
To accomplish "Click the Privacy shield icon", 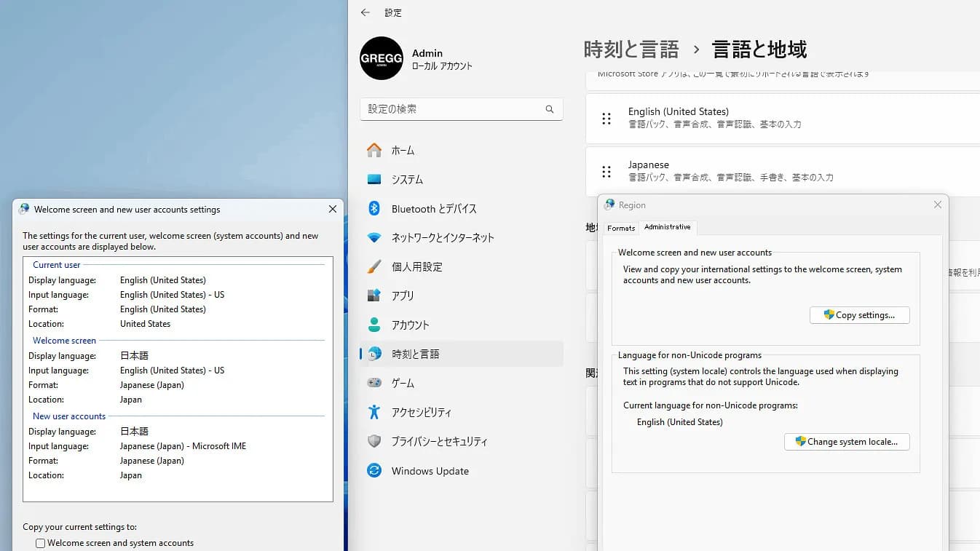I will pos(374,441).
